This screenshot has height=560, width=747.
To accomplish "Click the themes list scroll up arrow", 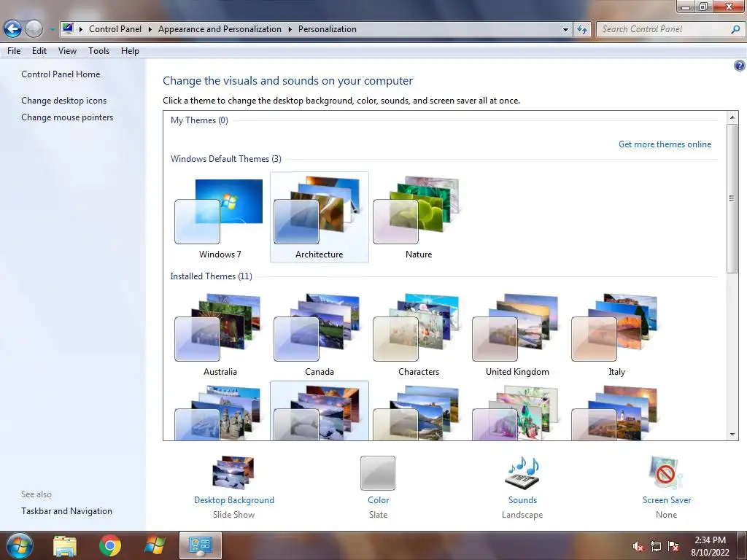I will click(x=732, y=117).
